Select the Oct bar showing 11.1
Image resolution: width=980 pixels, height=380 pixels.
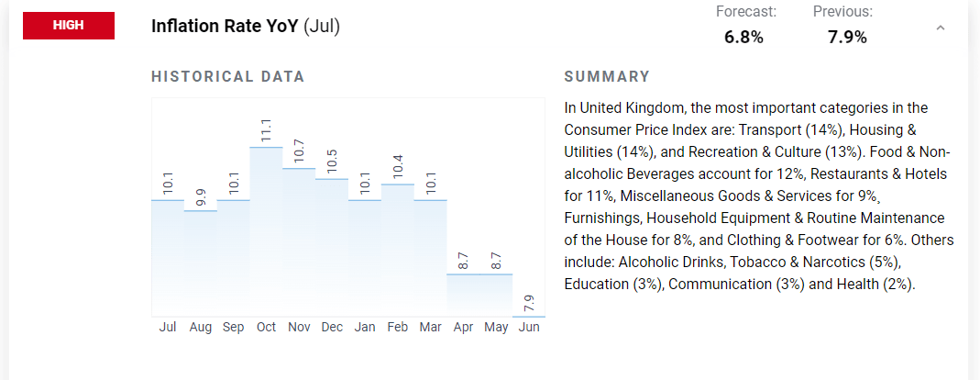point(266,231)
